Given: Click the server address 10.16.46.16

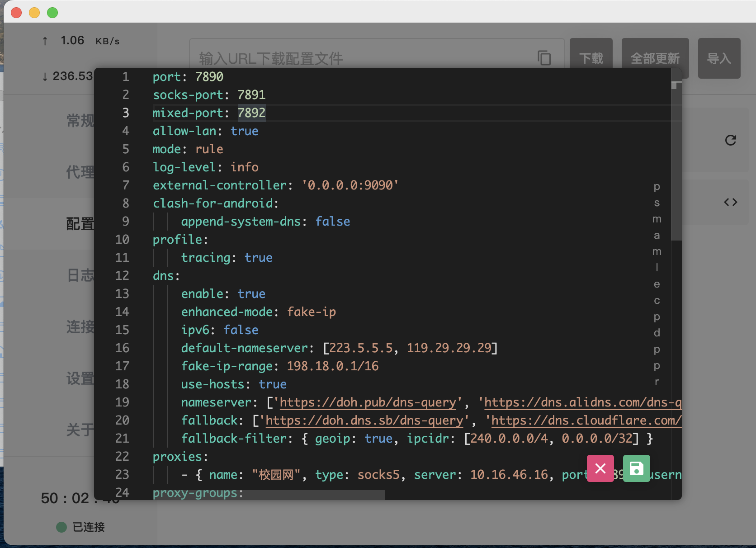Looking at the screenshot, I should pyautogui.click(x=509, y=474).
